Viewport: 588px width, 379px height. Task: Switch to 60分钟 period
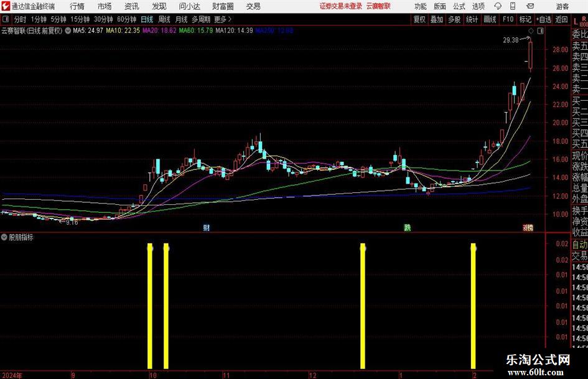(126, 19)
